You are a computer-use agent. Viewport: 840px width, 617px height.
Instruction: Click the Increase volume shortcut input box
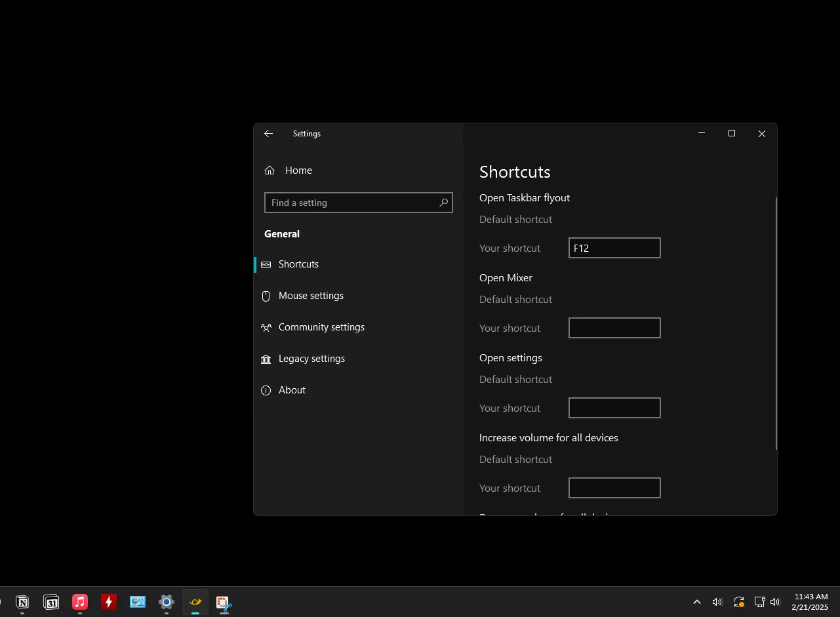[614, 488]
